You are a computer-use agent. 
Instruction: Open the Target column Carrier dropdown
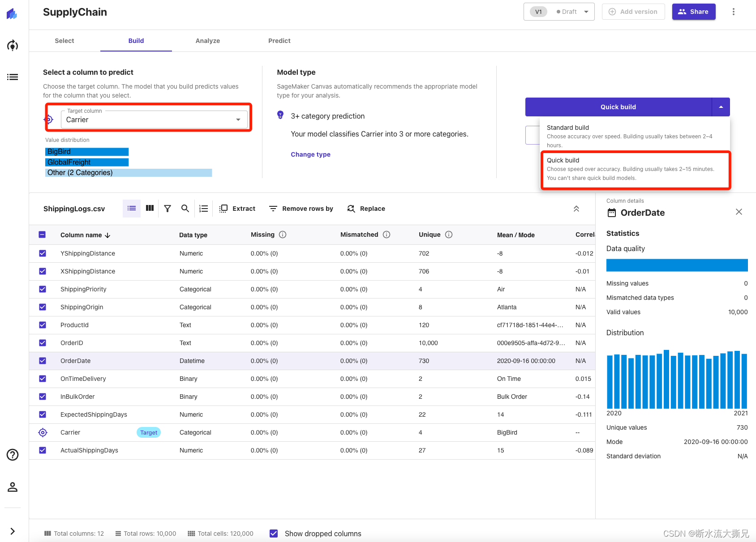(x=154, y=119)
